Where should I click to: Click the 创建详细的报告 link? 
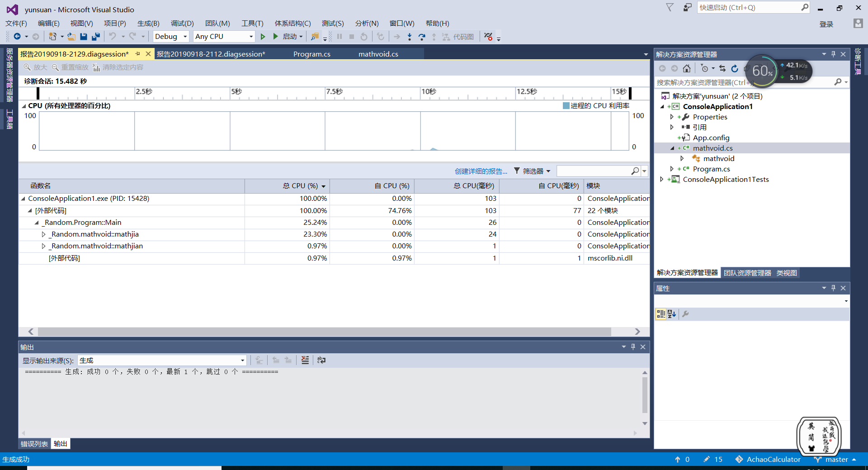pyautogui.click(x=481, y=171)
